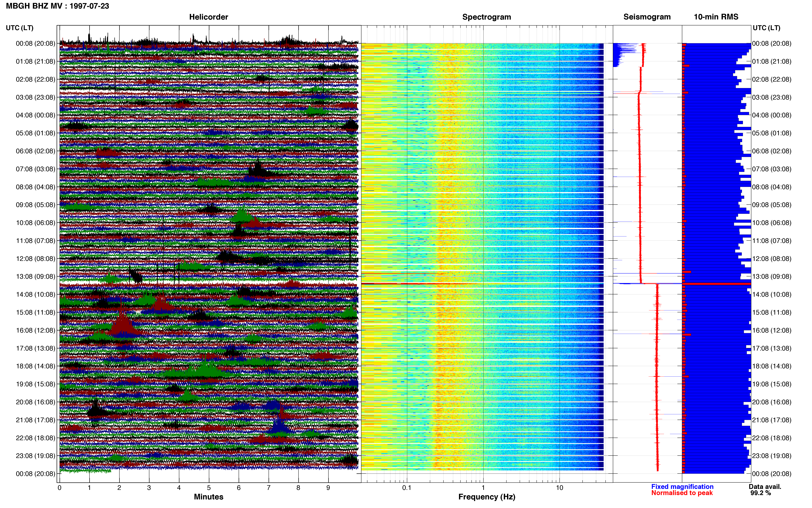This screenshot has height=508, width=812.
Task: Click left time label '21:08 (17:08)'
Action: (35, 420)
